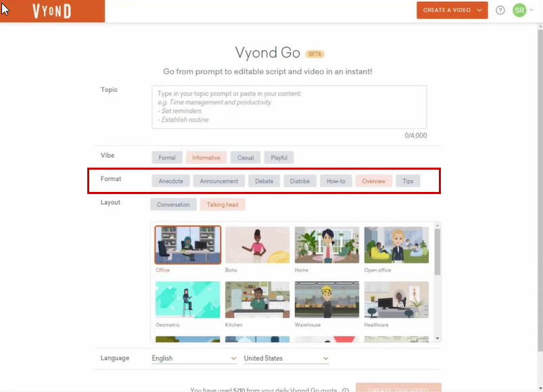The height and width of the screenshot is (392, 543).
Task: Click the BETA badge next to Vyond Go
Action: click(x=315, y=54)
